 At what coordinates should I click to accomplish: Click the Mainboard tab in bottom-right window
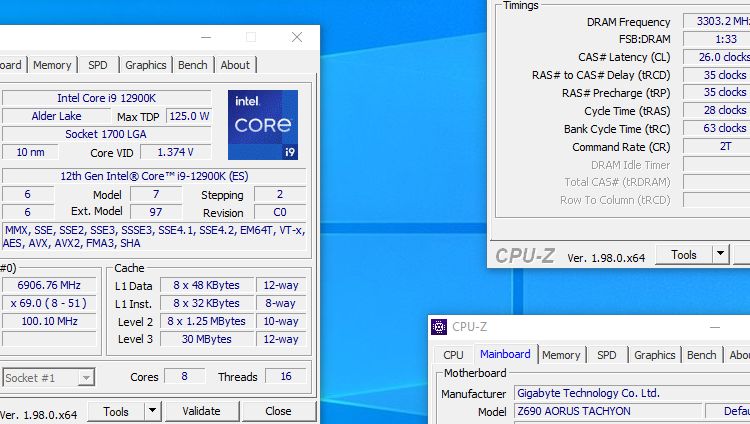click(505, 354)
